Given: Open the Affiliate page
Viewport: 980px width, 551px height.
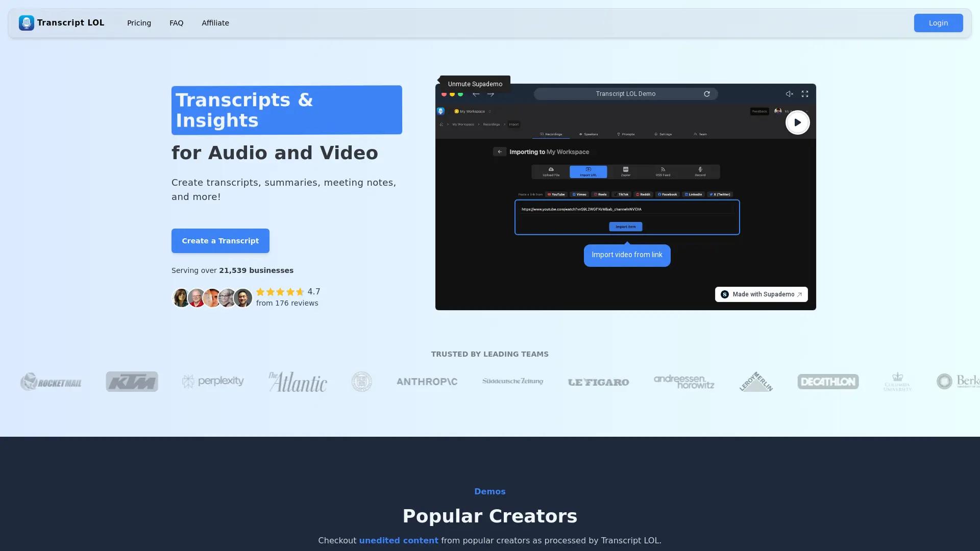Looking at the screenshot, I should (215, 23).
